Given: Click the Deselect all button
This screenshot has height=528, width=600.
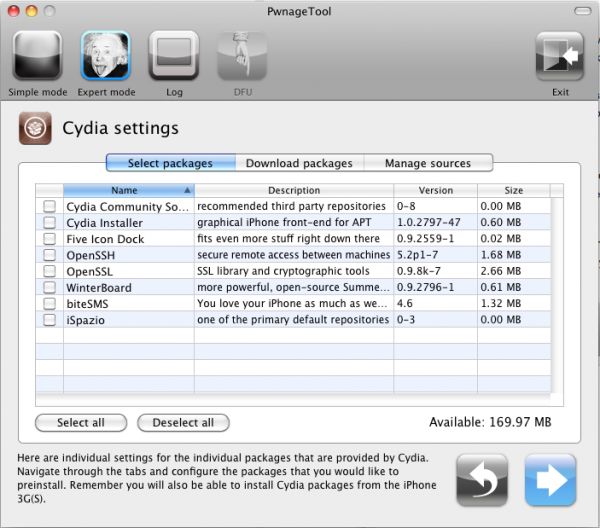Looking at the screenshot, I should point(183,423).
